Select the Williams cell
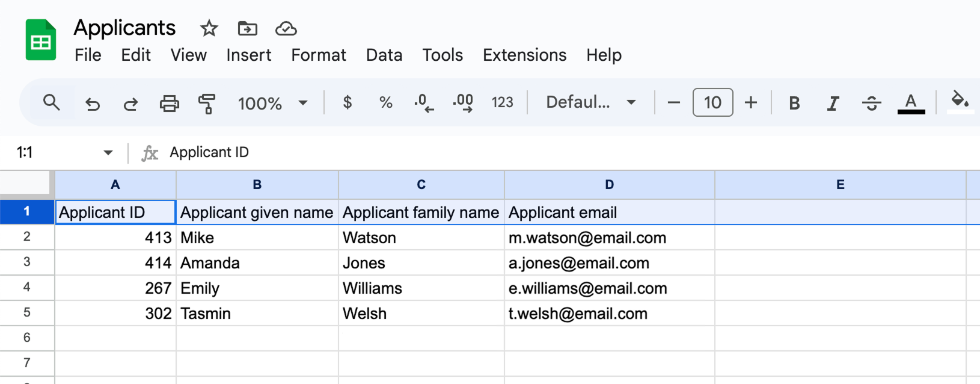Screen dimensions: 980x384 (x=421, y=288)
